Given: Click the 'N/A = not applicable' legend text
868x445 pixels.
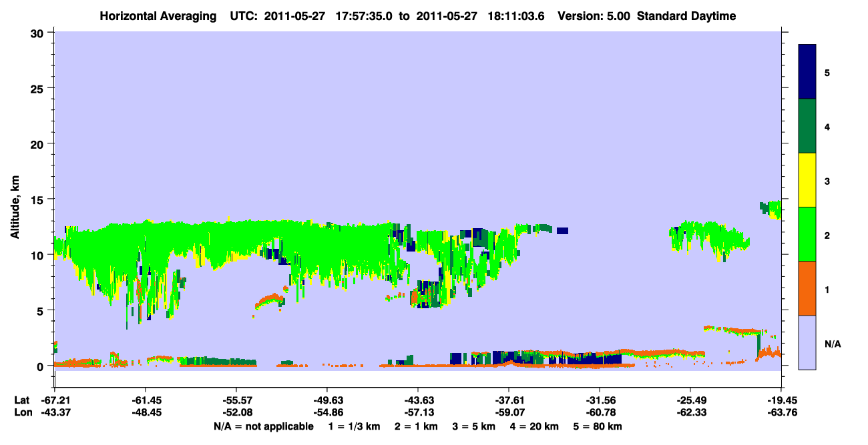Looking at the screenshot, I should [x=264, y=426].
